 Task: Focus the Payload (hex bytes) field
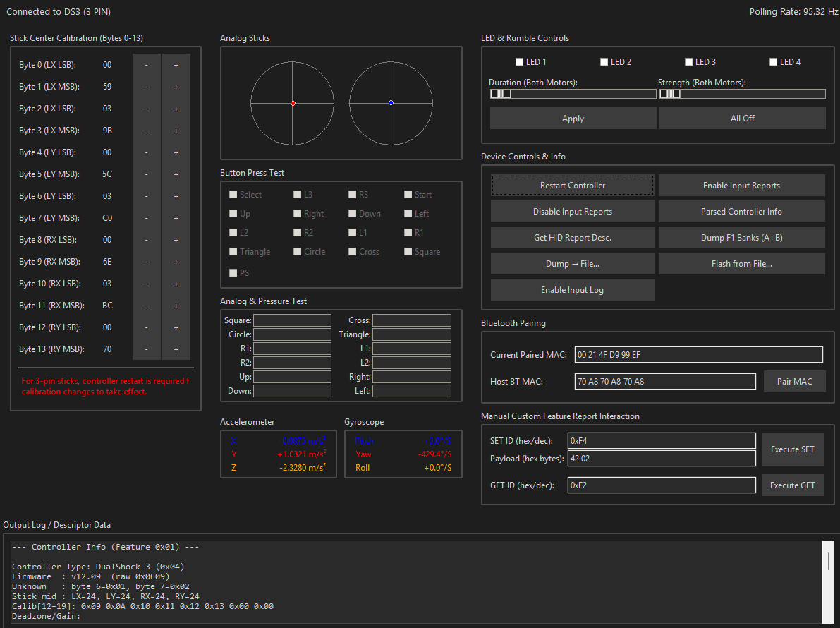click(x=662, y=459)
